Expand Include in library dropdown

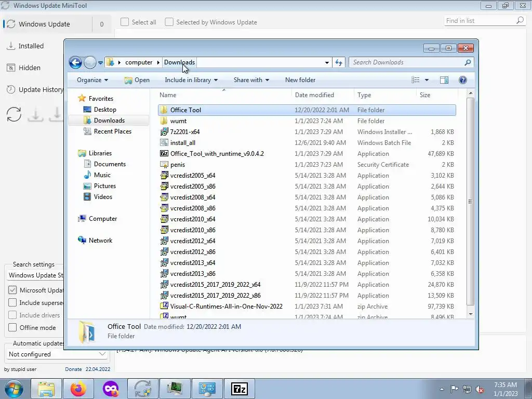(x=191, y=79)
